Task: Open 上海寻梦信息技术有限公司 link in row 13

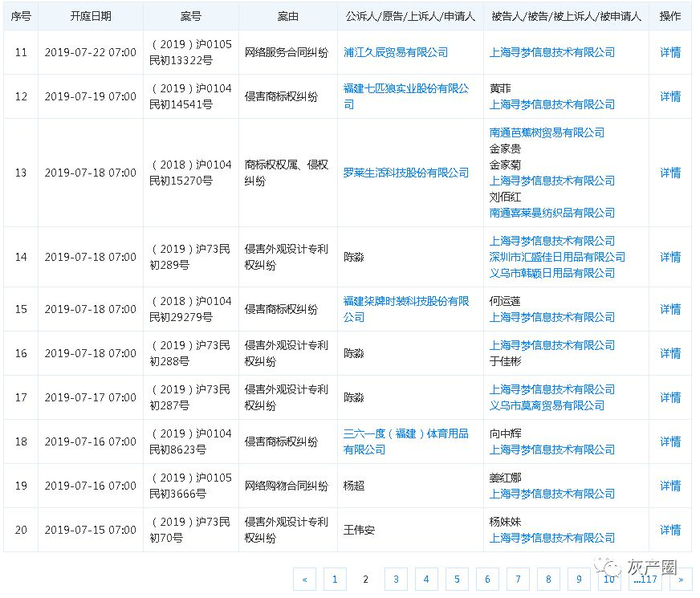Action: point(552,181)
